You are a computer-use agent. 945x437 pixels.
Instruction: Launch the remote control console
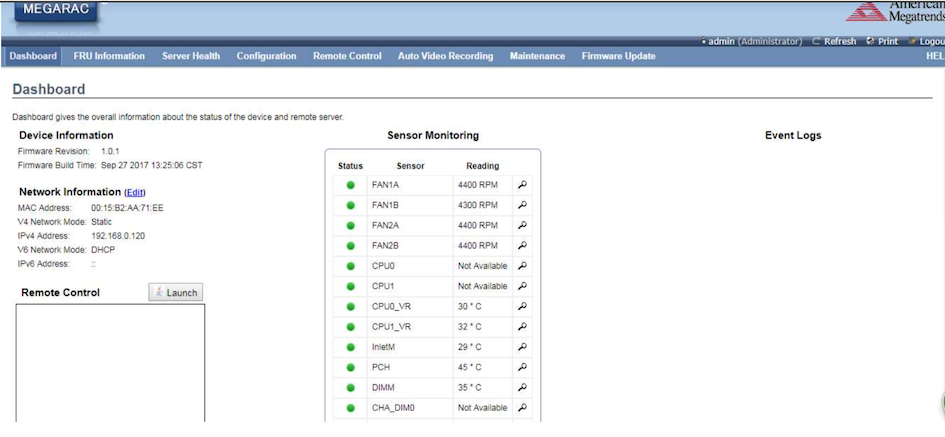pos(176,292)
